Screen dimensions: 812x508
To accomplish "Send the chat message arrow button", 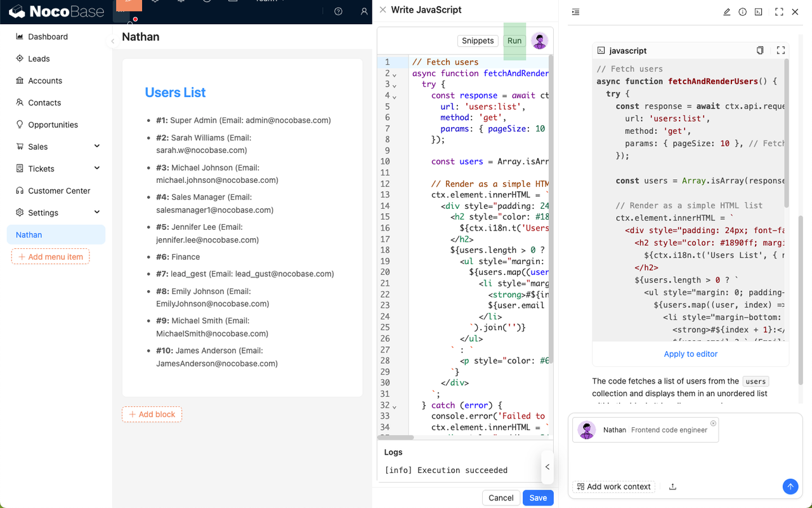I will point(790,486).
